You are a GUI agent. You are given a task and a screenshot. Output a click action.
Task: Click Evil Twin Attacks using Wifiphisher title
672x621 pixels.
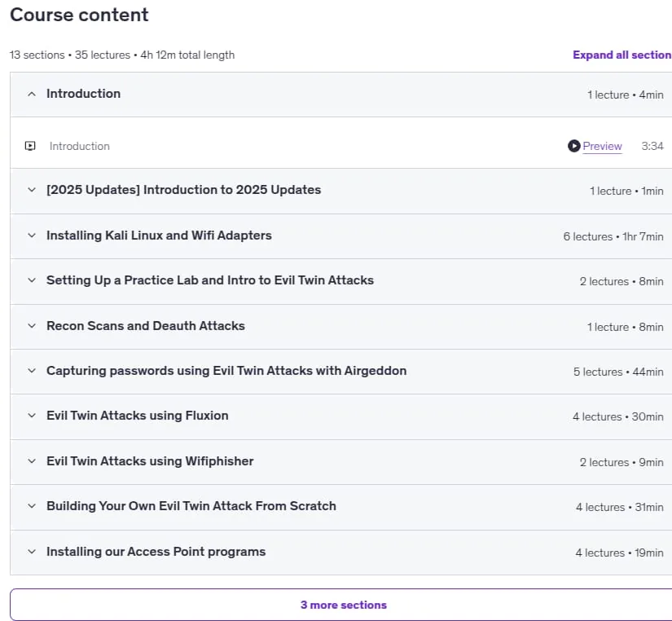click(150, 461)
